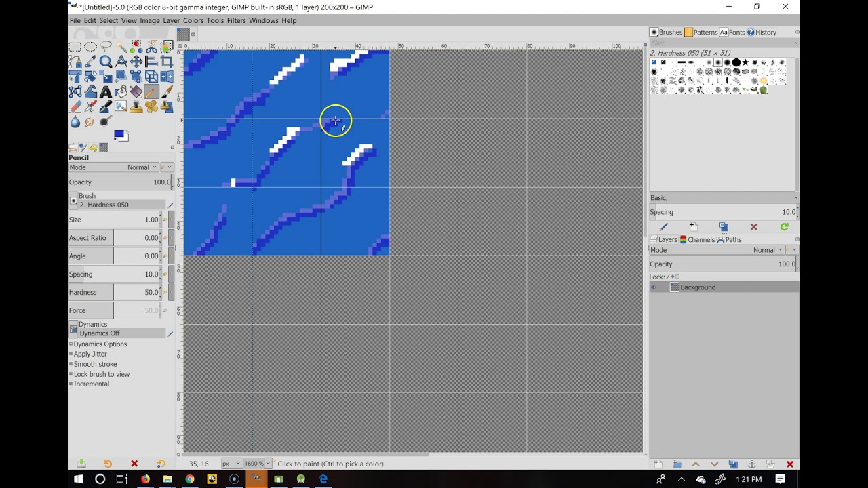Select the Bucket Fill tool
The height and width of the screenshot is (488, 868).
pyautogui.click(x=121, y=91)
